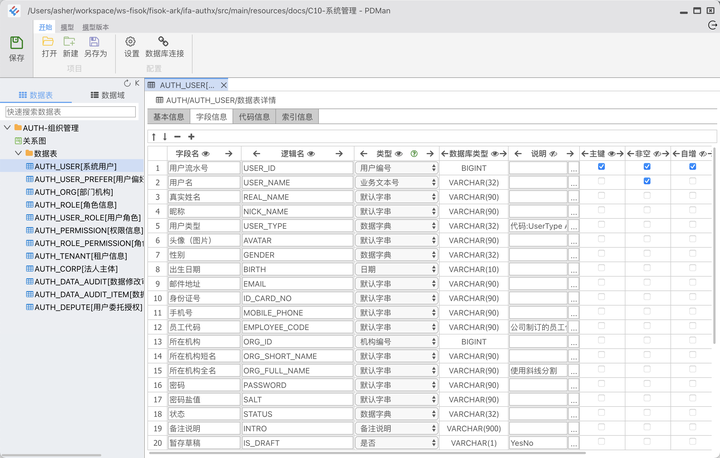Screen dimensions: 720x458
Task: Open type dropdown for INTRO row
Action: [397, 429]
